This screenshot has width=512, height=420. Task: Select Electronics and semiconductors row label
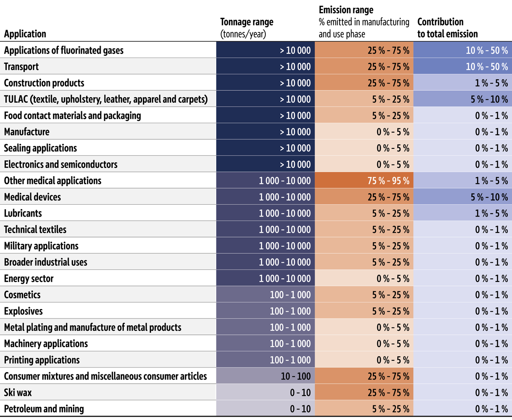61,164
